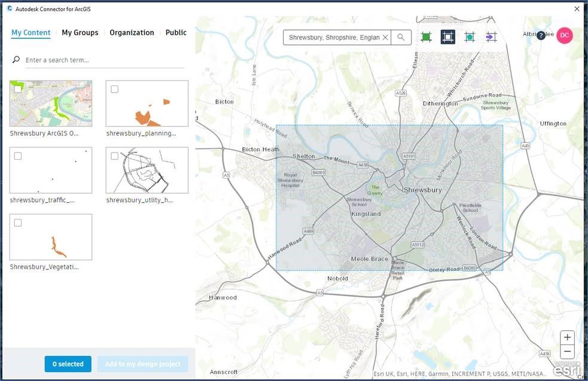Click the shrewsbury_utlity_h... item title
The width and height of the screenshot is (588, 381).
click(x=139, y=200)
